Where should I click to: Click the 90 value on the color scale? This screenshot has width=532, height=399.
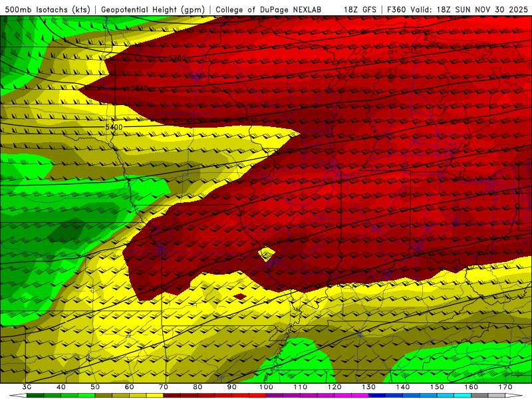click(231, 387)
